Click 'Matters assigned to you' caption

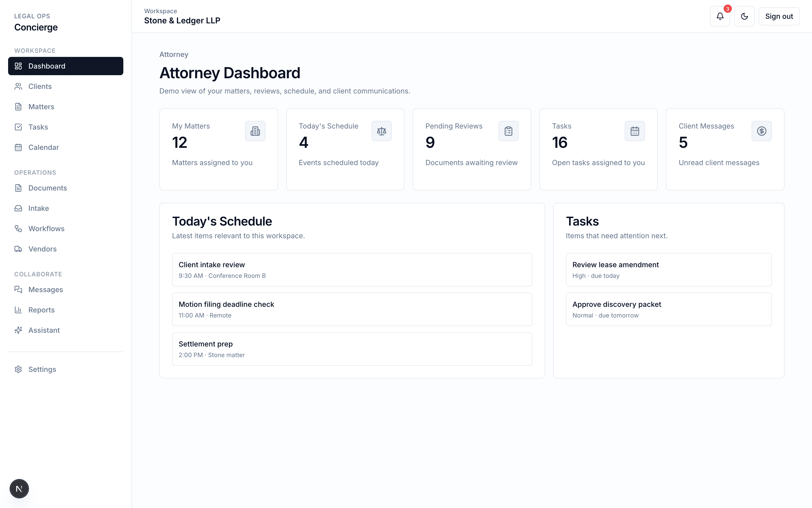(212, 163)
